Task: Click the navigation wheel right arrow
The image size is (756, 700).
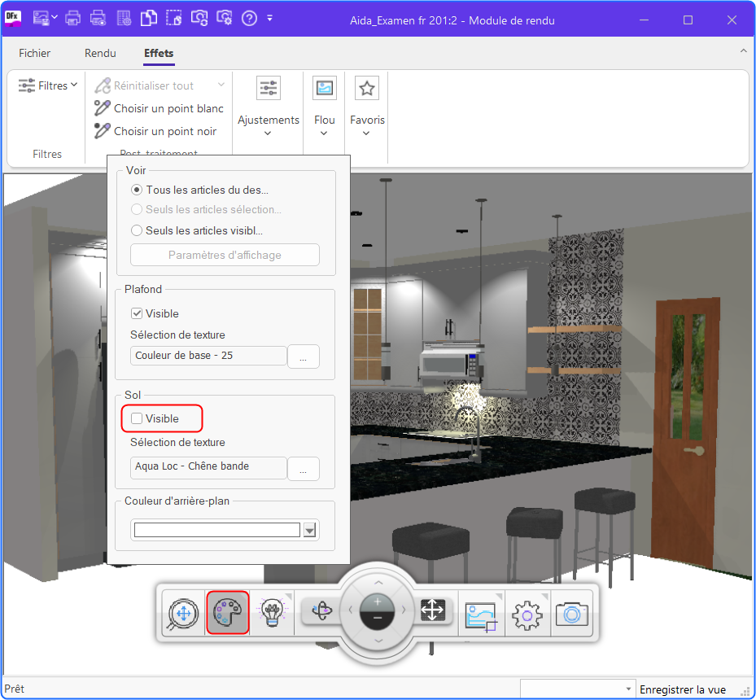Action: click(404, 610)
